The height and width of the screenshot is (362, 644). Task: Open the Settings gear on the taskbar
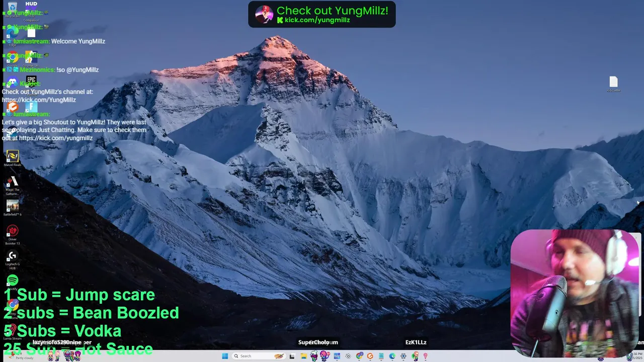[x=403, y=356]
